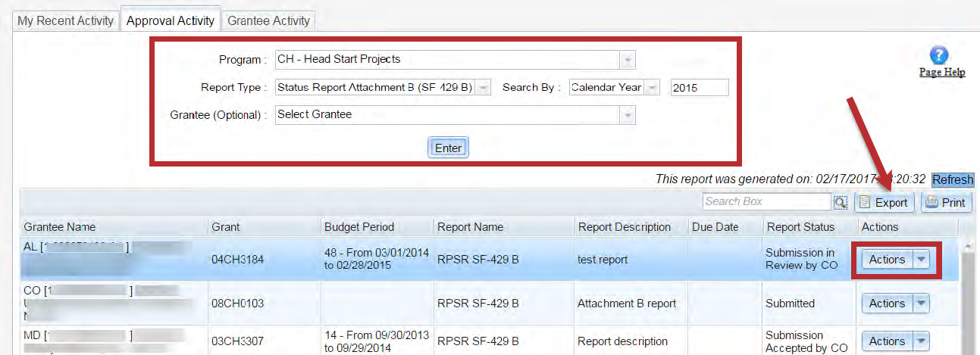
Task: Open Actions arrow for grant 04CH3184
Action: (x=921, y=260)
